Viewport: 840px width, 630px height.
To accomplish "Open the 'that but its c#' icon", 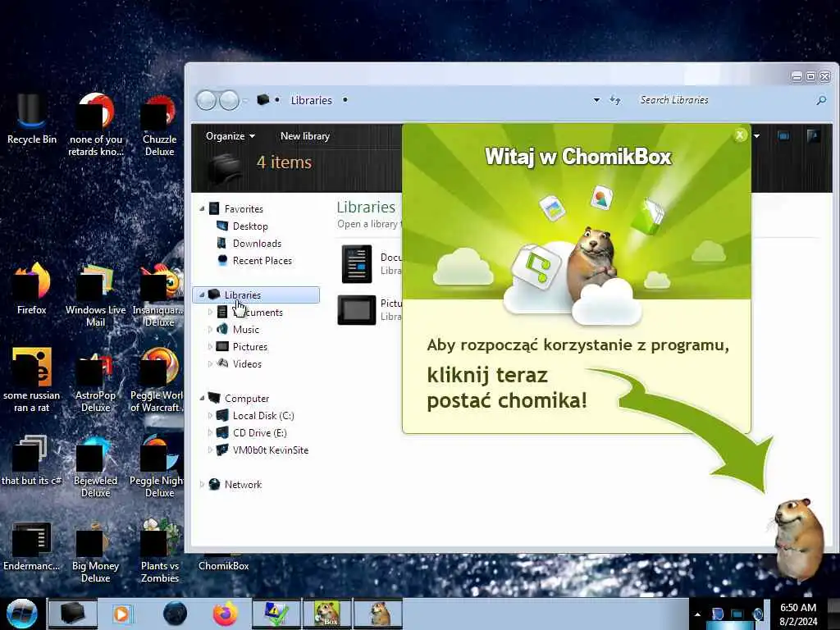I will [x=31, y=459].
